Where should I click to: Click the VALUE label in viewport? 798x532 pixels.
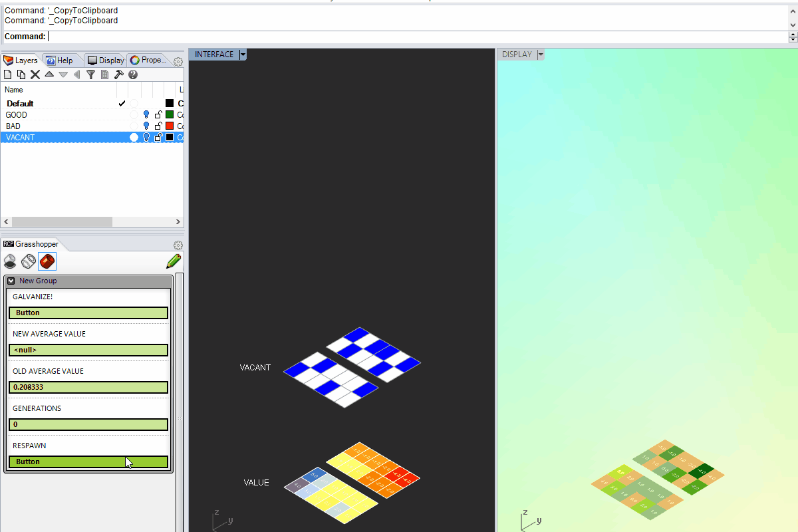pos(257,483)
